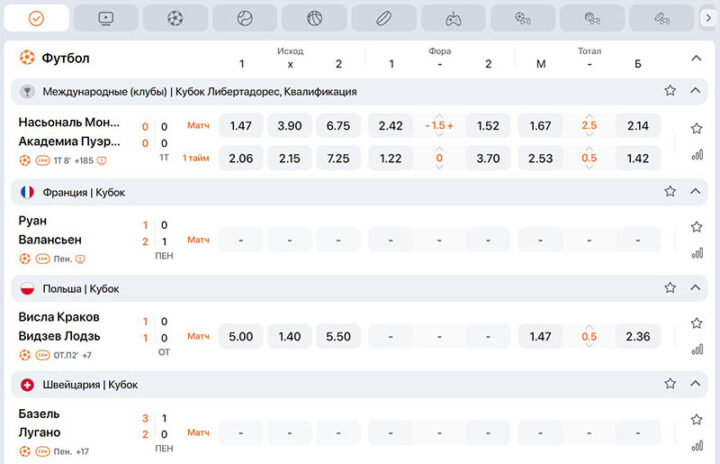Select the soccer ball sport filter
This screenshot has height=464, width=720.
coord(176,18)
